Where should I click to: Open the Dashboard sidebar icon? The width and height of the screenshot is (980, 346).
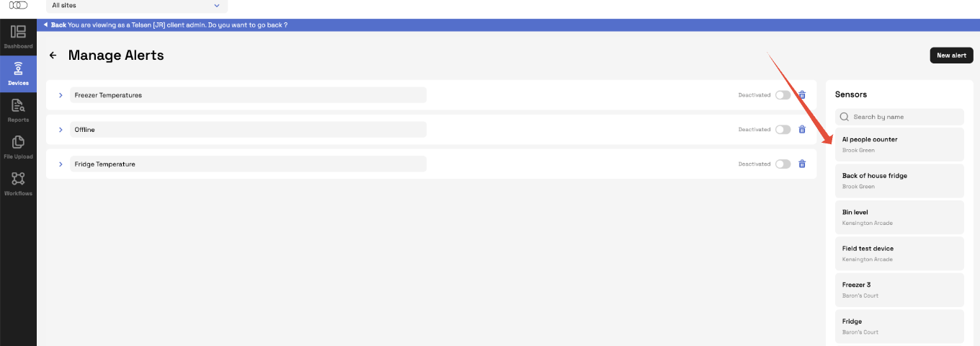coord(18,37)
